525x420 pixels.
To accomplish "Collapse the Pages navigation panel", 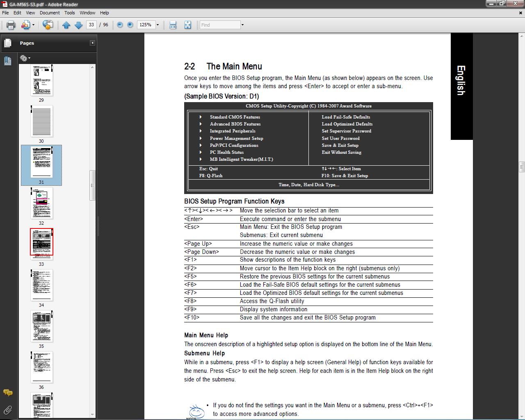I will click(92, 43).
